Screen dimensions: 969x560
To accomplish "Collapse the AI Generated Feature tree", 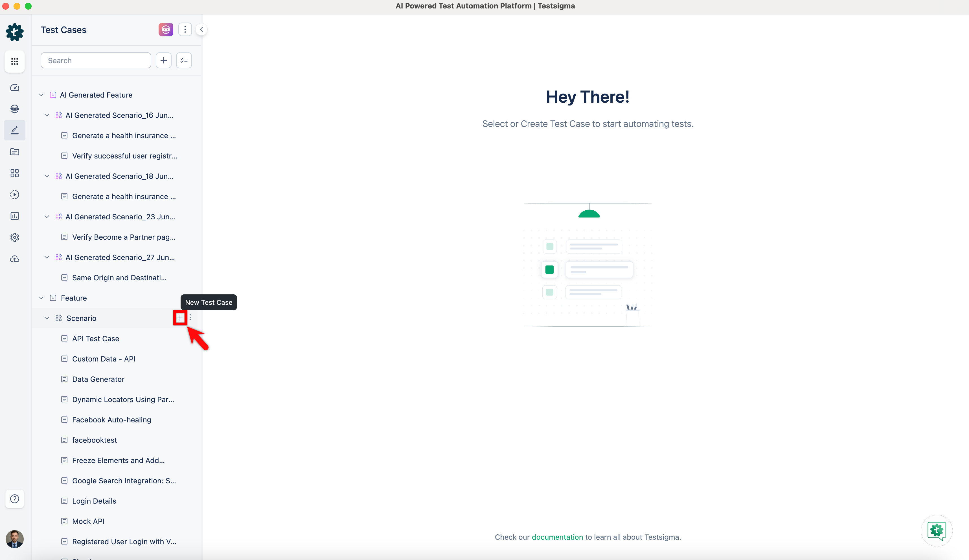I will [41, 94].
